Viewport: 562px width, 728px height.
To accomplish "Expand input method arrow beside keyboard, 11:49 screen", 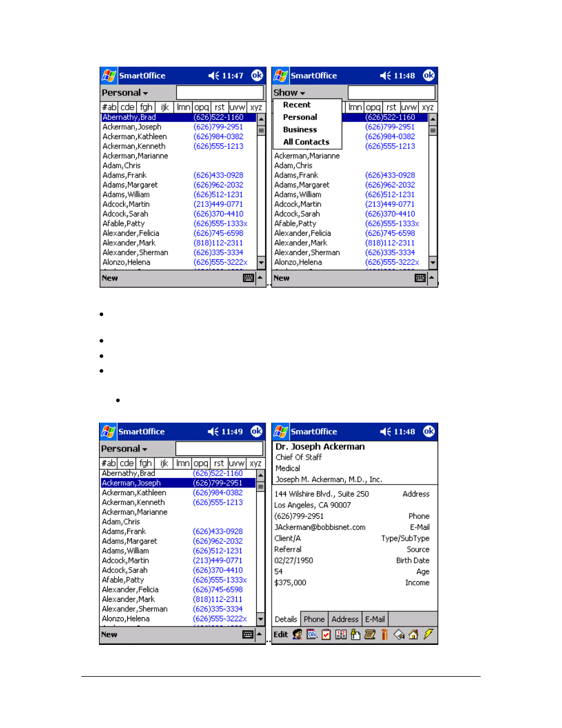I will click(260, 635).
